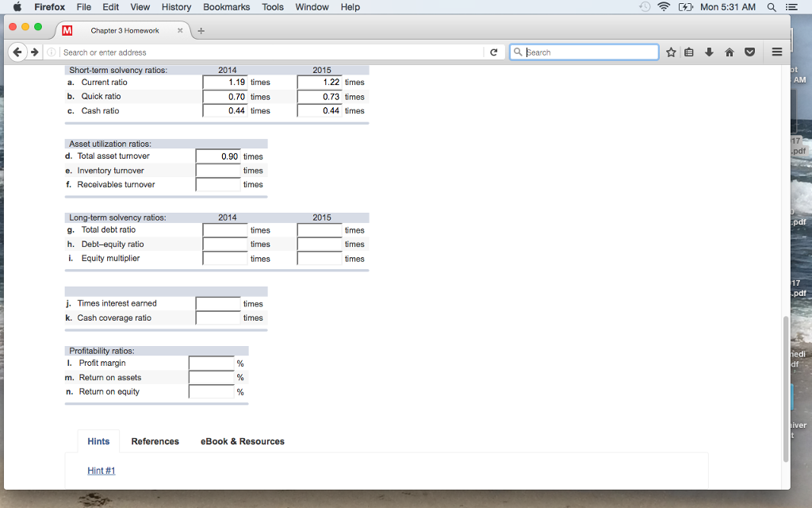Open the Hint #1 link
The image size is (812, 508).
(x=101, y=471)
